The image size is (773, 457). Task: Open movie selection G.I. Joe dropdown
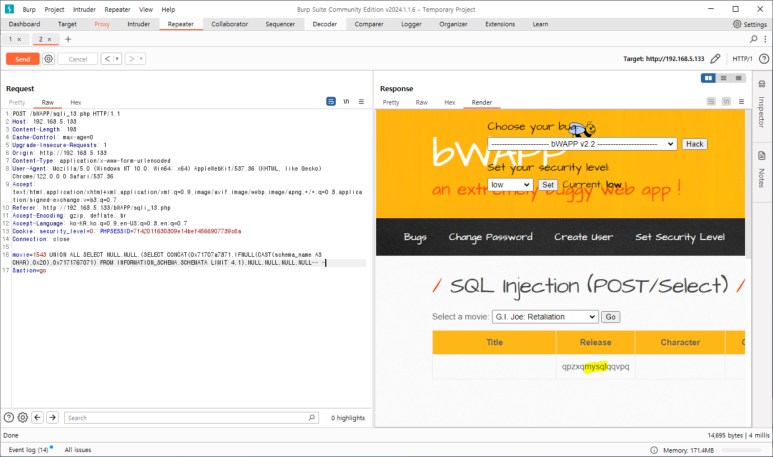pos(545,316)
